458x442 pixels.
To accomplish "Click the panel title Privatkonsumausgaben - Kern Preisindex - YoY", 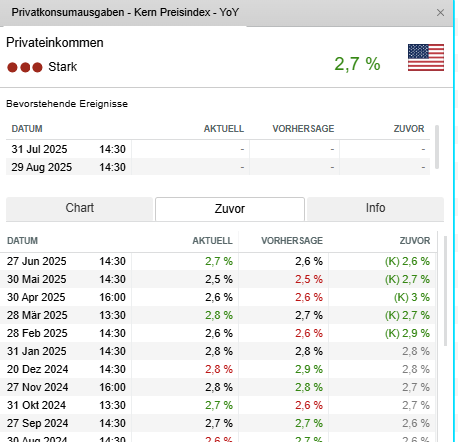I will click(125, 12).
